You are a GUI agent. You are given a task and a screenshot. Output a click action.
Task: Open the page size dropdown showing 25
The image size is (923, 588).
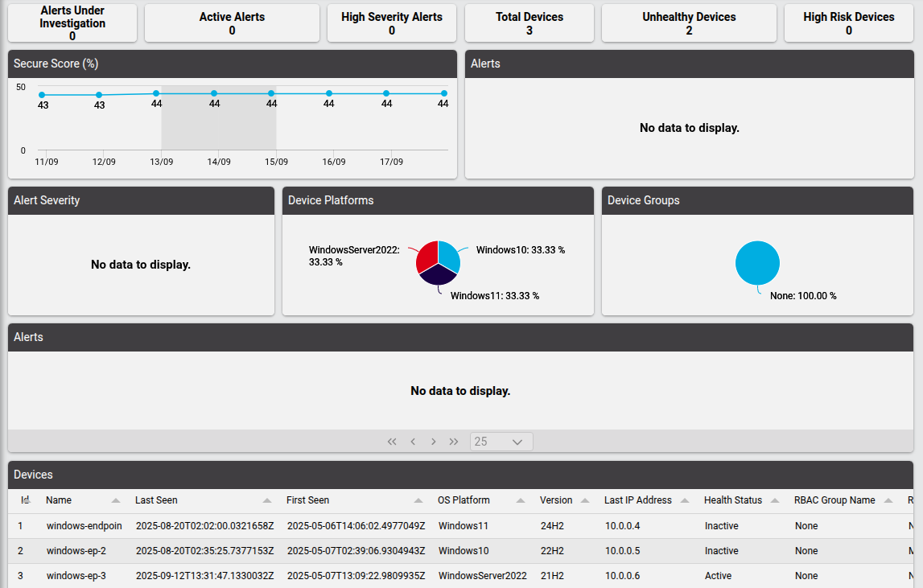pyautogui.click(x=501, y=441)
